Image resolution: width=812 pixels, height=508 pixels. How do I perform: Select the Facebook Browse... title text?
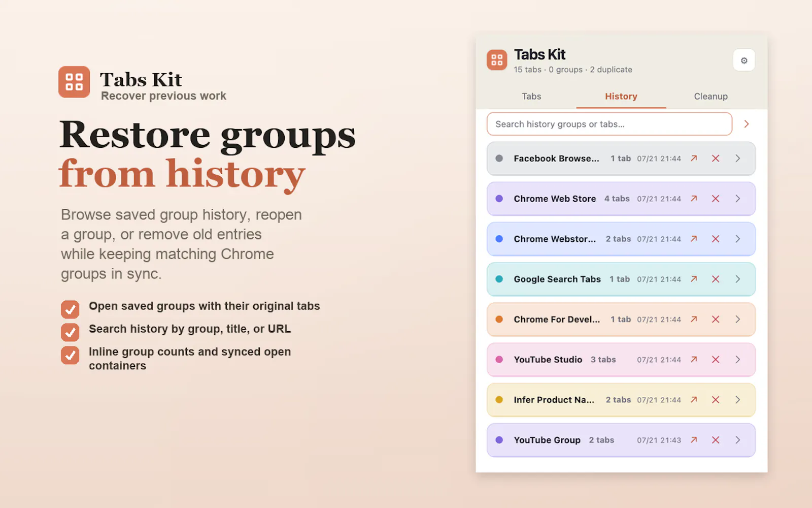click(x=556, y=158)
